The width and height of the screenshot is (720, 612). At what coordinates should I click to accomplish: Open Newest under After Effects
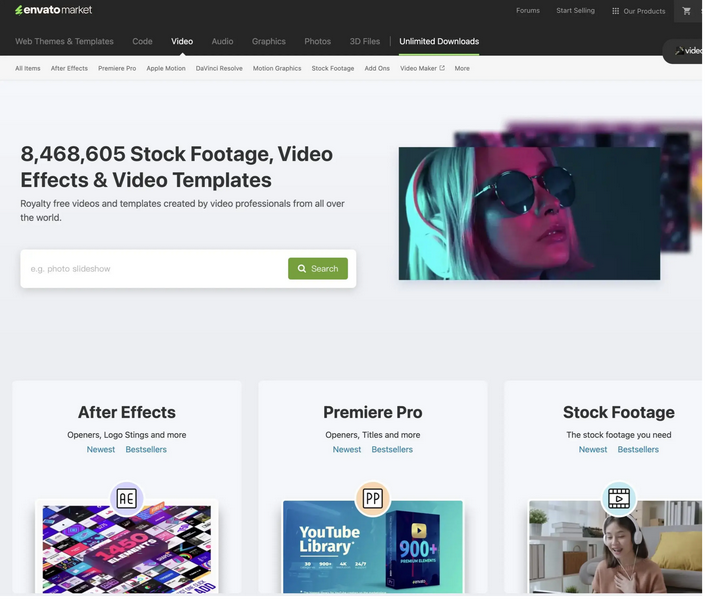click(x=101, y=449)
